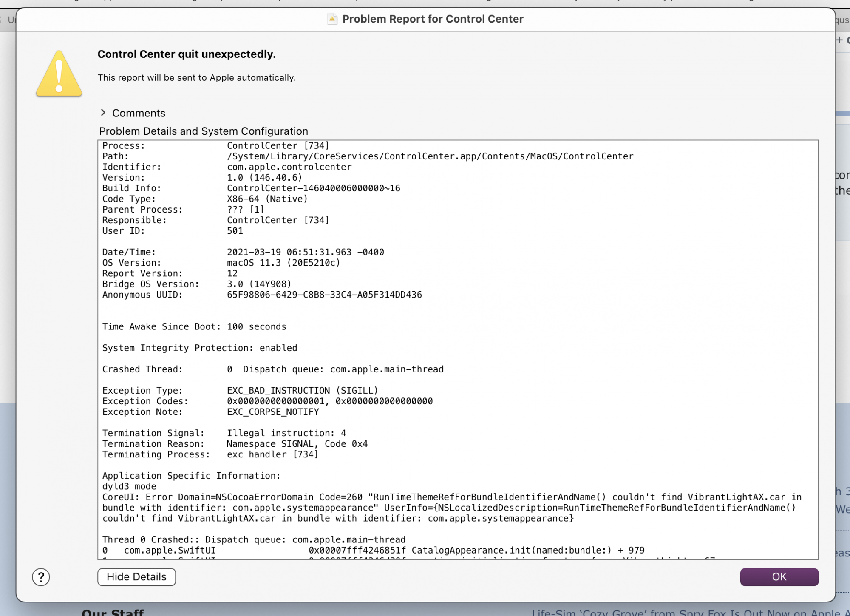The width and height of the screenshot is (850, 616).
Task: Click the Problem Details and System Configuration label
Action: tap(203, 131)
